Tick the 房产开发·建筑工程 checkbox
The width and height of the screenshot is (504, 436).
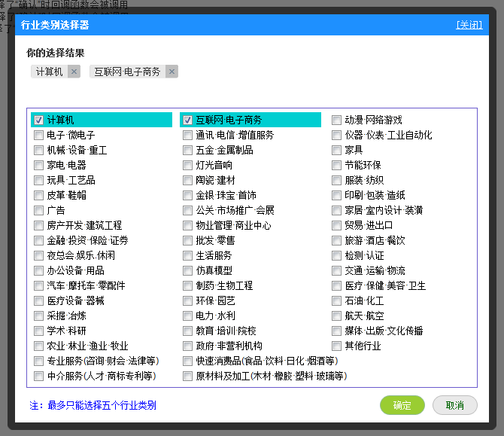point(38,226)
